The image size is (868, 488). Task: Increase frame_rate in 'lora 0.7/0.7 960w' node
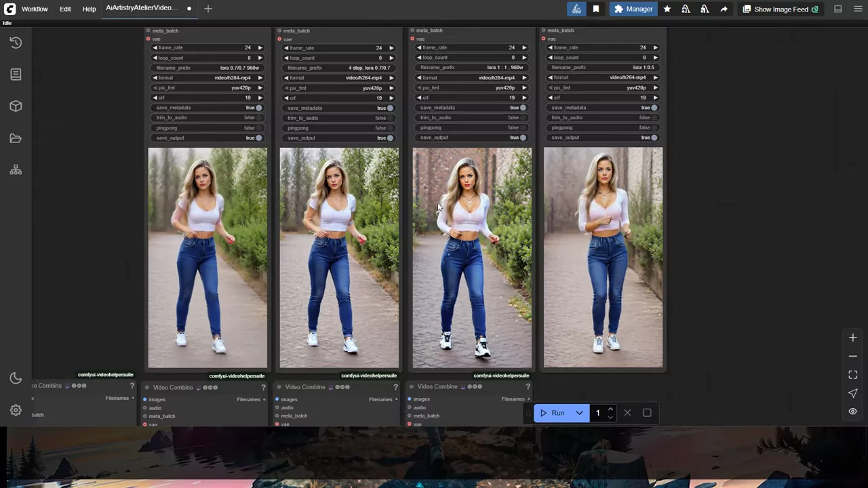(x=260, y=48)
